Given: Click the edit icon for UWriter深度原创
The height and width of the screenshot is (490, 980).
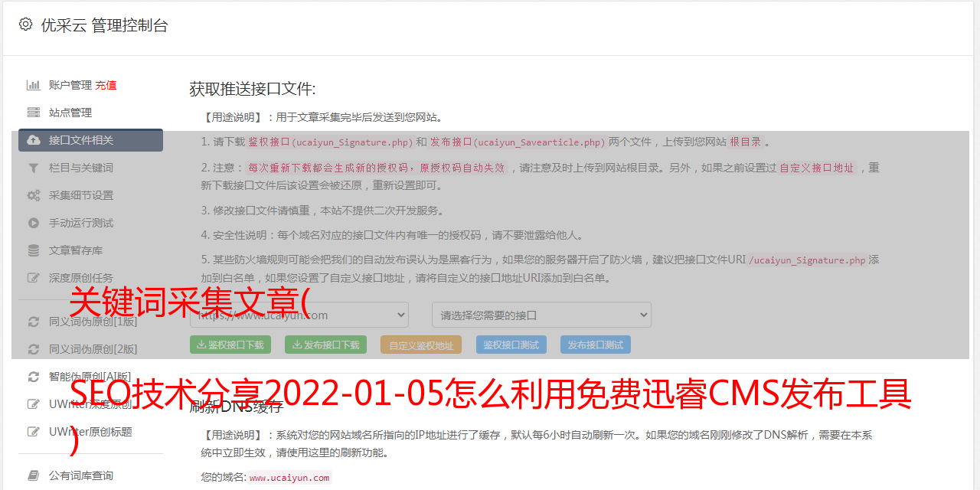Looking at the screenshot, I should (x=34, y=404).
